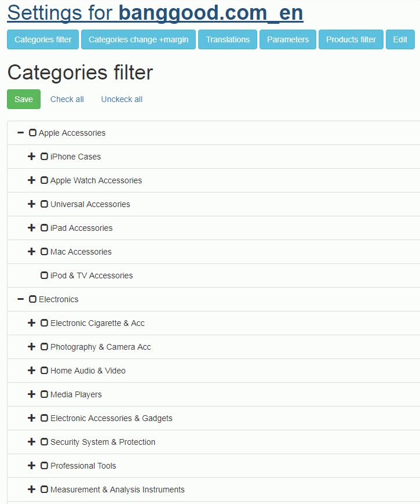The height and width of the screenshot is (504, 420).
Task: Expand Home Audio & Video node
Action: pyautogui.click(x=31, y=371)
